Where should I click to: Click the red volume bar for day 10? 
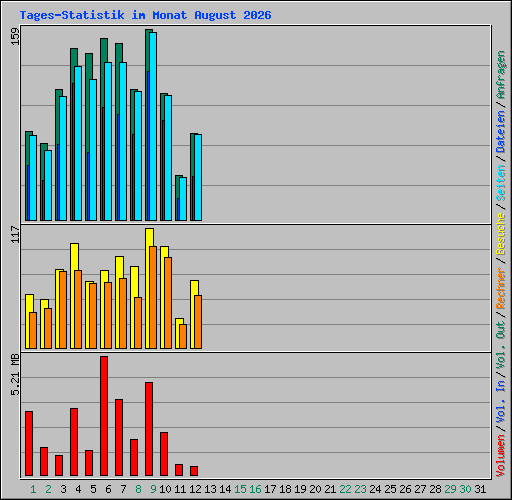coord(164,454)
